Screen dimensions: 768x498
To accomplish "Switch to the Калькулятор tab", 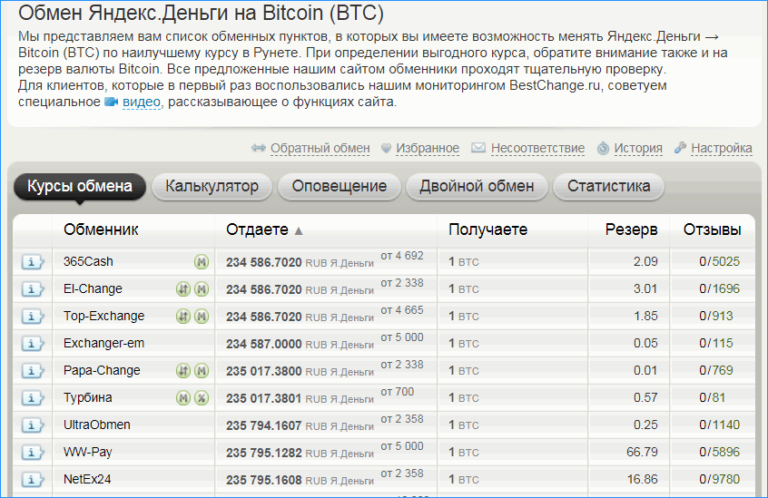I will [211, 186].
